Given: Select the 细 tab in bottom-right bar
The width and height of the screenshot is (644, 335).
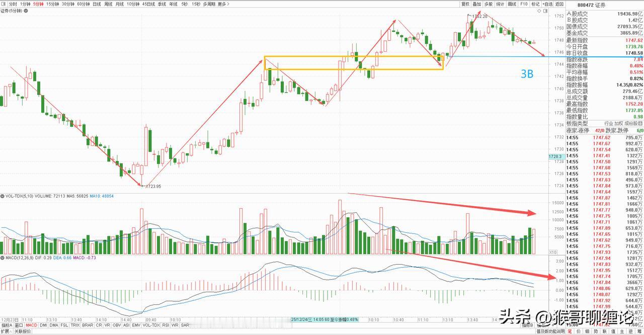Looking at the screenshot, I should (587, 331).
